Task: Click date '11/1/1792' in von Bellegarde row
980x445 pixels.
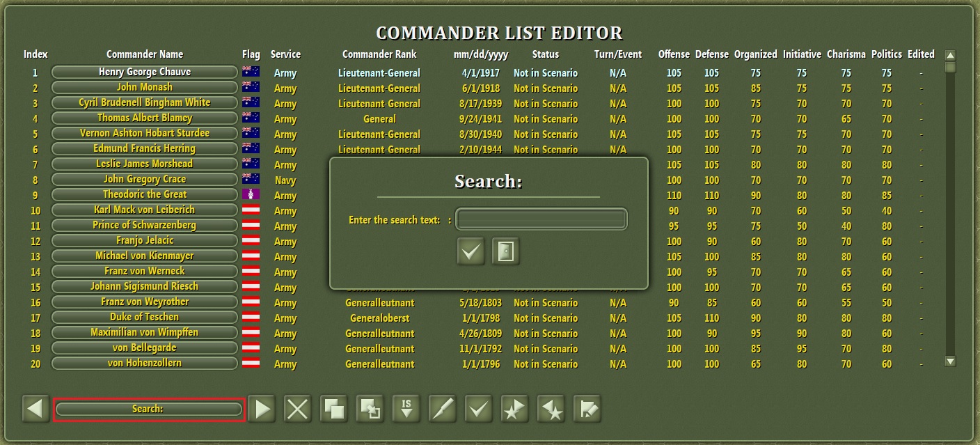Action: pos(480,348)
